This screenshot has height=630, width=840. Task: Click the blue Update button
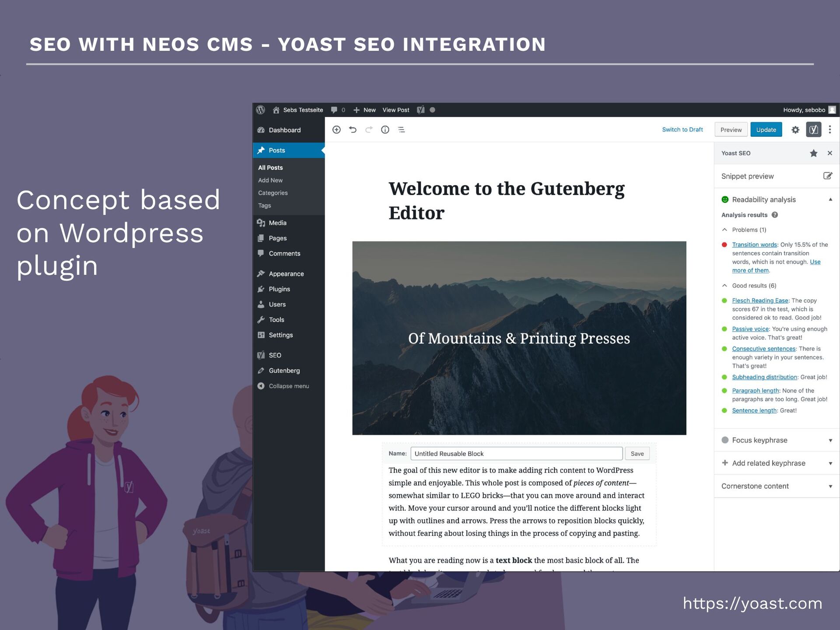click(x=766, y=129)
